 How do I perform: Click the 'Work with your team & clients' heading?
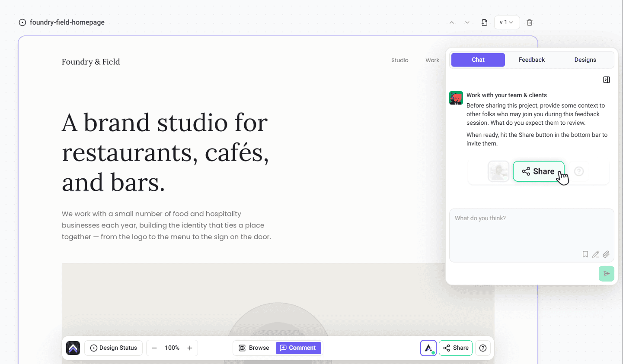[507, 95]
